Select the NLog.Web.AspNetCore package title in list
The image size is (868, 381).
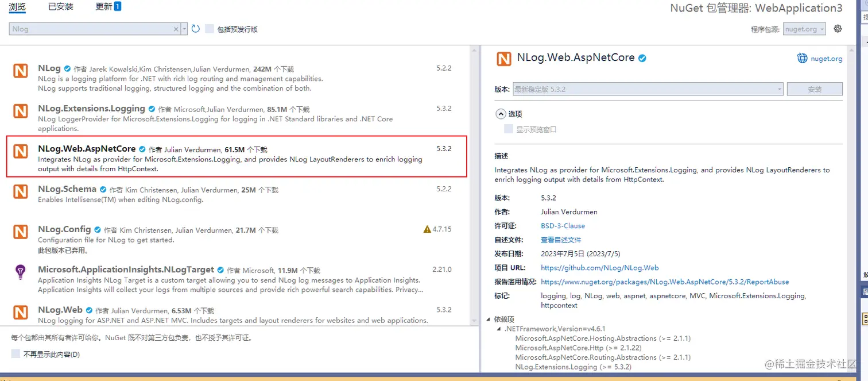coord(87,149)
